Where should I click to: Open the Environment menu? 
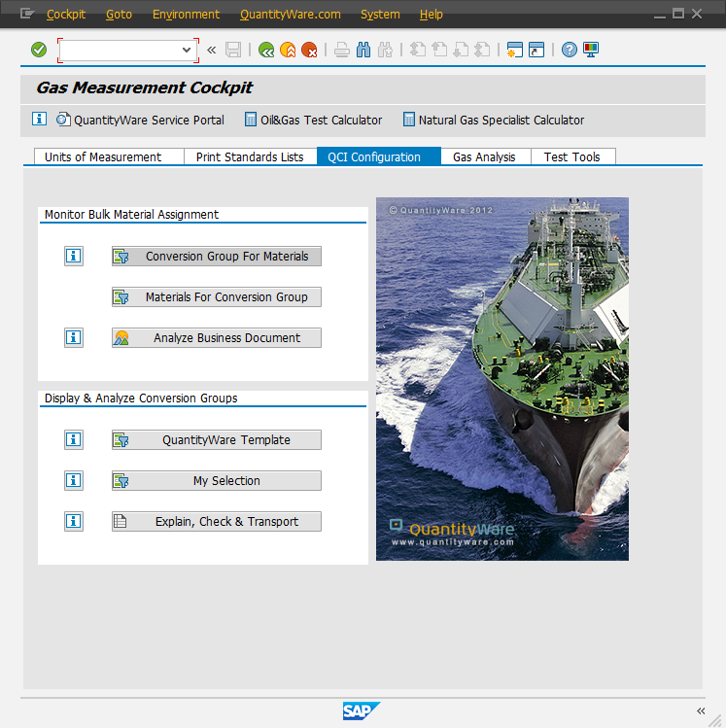187,15
